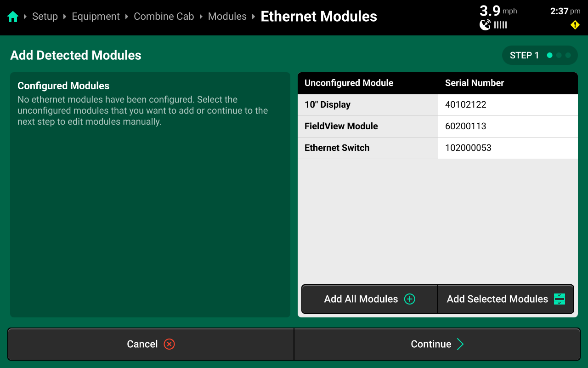Open the GPS satellite signal status icon
This screenshot has height=368, width=588.
485,25
